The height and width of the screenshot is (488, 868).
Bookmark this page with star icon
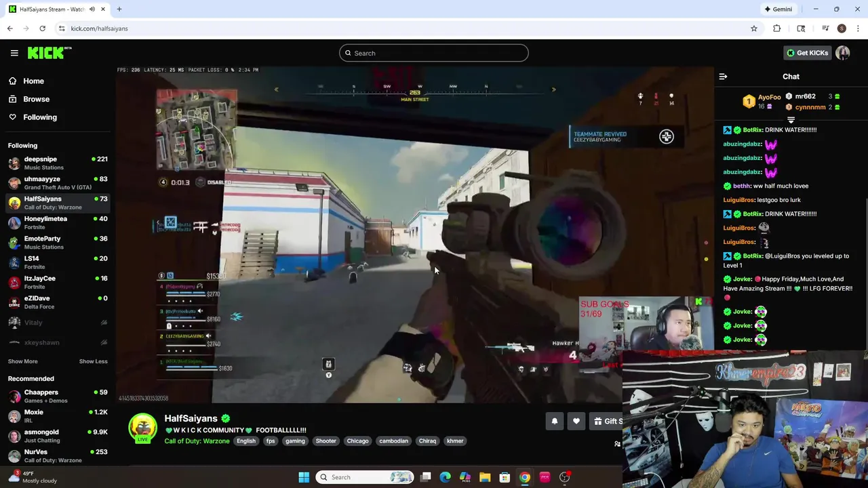pyautogui.click(x=753, y=28)
